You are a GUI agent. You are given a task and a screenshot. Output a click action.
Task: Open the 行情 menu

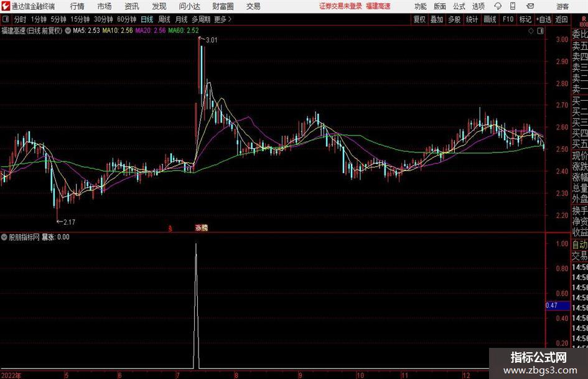click(77, 6)
